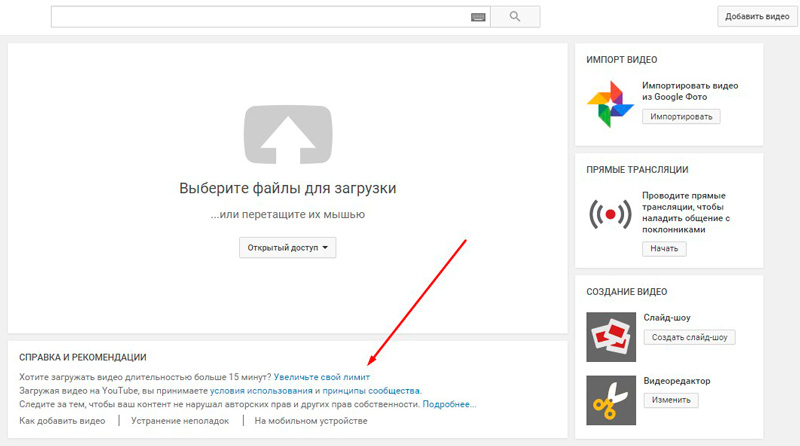800x446 pixels.
Task: Click the Создать слайд-шоу button
Action: pos(689,337)
